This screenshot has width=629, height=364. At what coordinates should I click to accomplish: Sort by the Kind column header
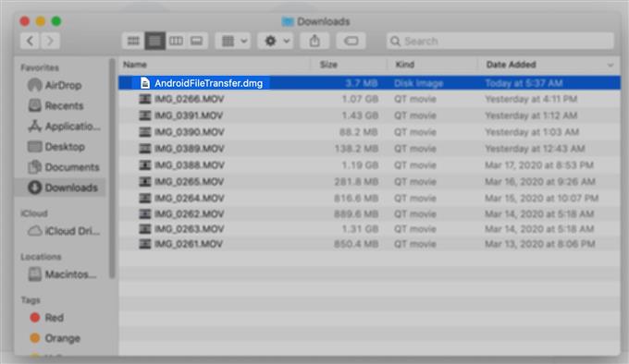pyautogui.click(x=405, y=65)
